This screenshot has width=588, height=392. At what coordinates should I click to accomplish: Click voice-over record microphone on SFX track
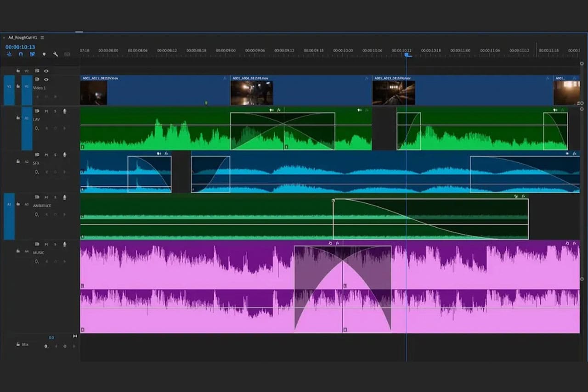point(64,155)
